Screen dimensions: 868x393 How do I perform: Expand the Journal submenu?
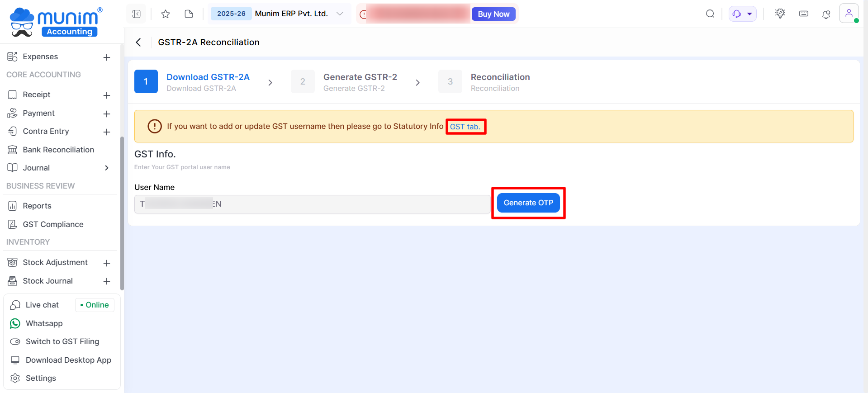(x=107, y=168)
